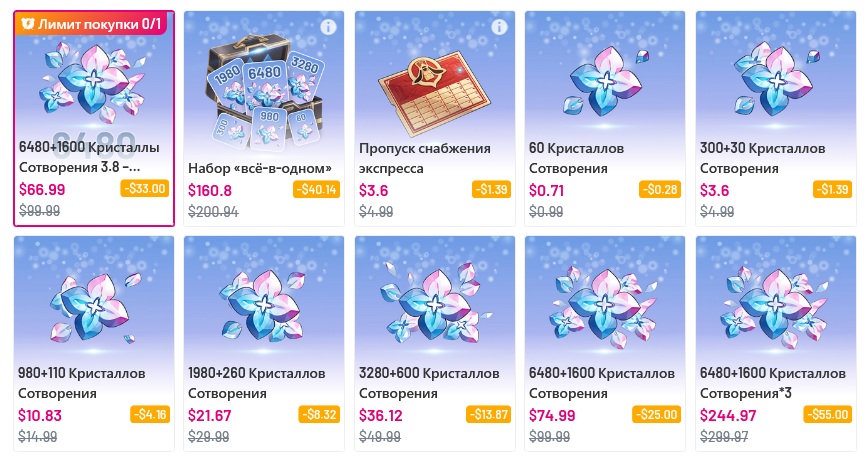The width and height of the screenshot is (867, 459).
Task: Open the 6480+1600 Кристаллов Сотворения*3 title
Action: (772, 383)
